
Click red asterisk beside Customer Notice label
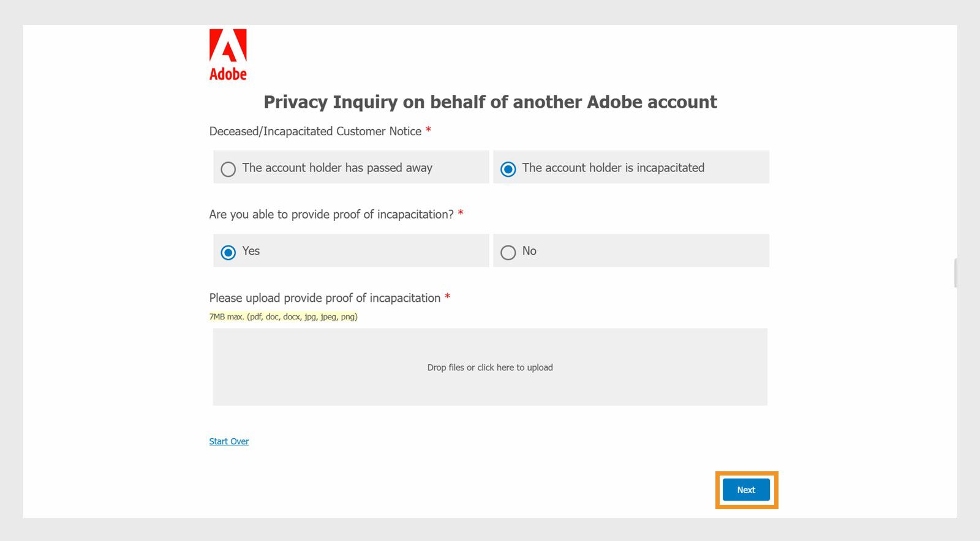(429, 130)
